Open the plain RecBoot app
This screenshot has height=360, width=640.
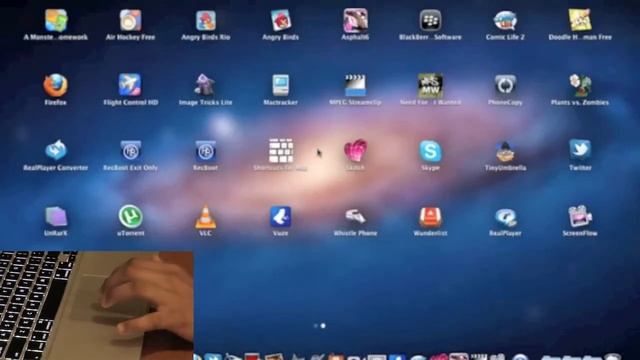tap(206, 151)
